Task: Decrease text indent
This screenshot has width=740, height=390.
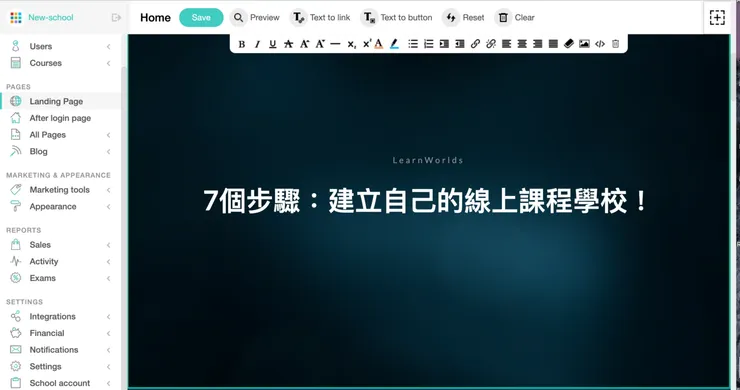Action: (x=460, y=44)
